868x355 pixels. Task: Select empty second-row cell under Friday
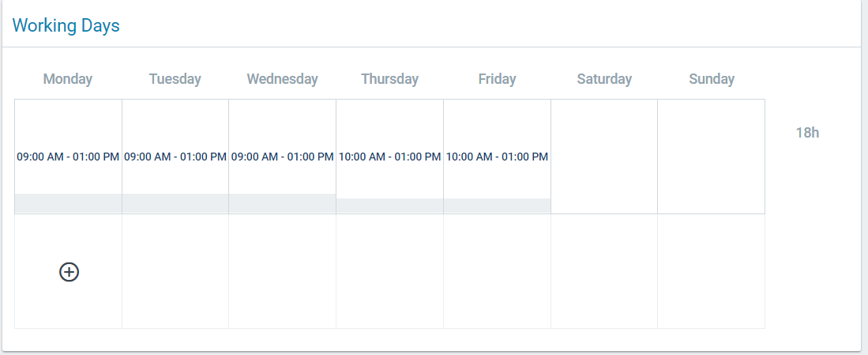(497, 271)
